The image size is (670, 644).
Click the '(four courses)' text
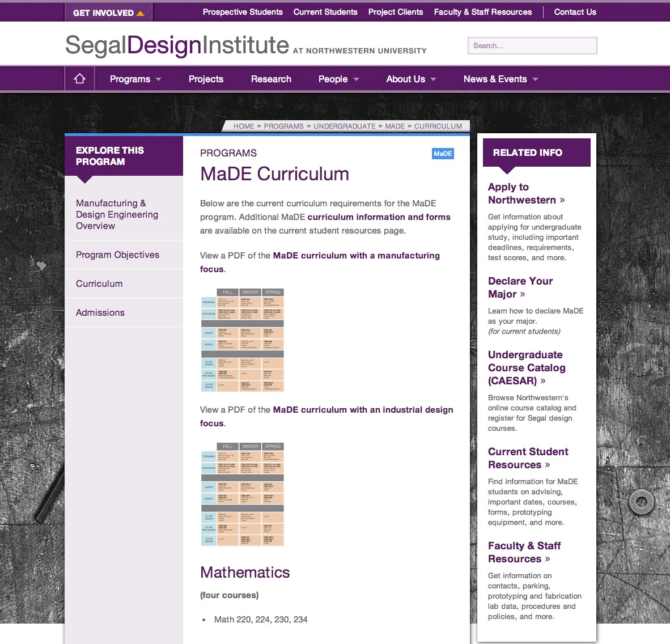[230, 595]
